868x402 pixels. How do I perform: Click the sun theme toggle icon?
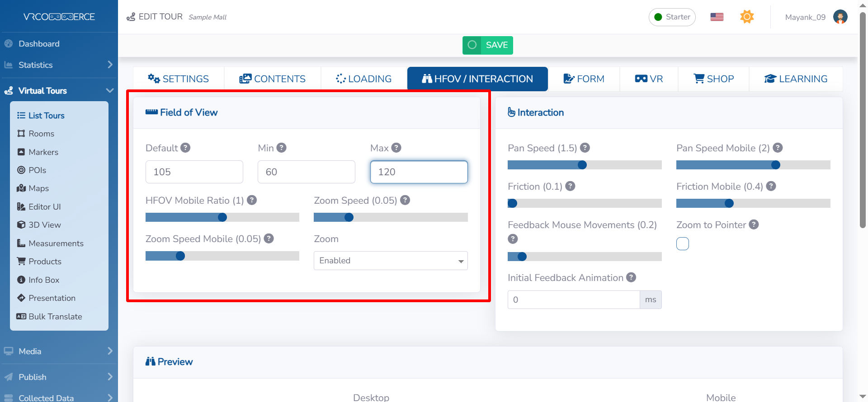click(x=747, y=17)
